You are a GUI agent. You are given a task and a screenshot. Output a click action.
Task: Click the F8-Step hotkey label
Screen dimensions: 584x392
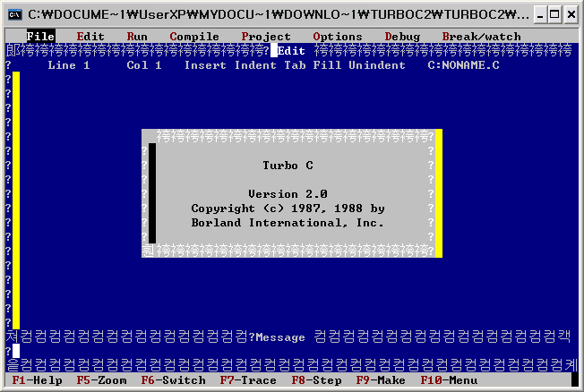[x=316, y=380]
